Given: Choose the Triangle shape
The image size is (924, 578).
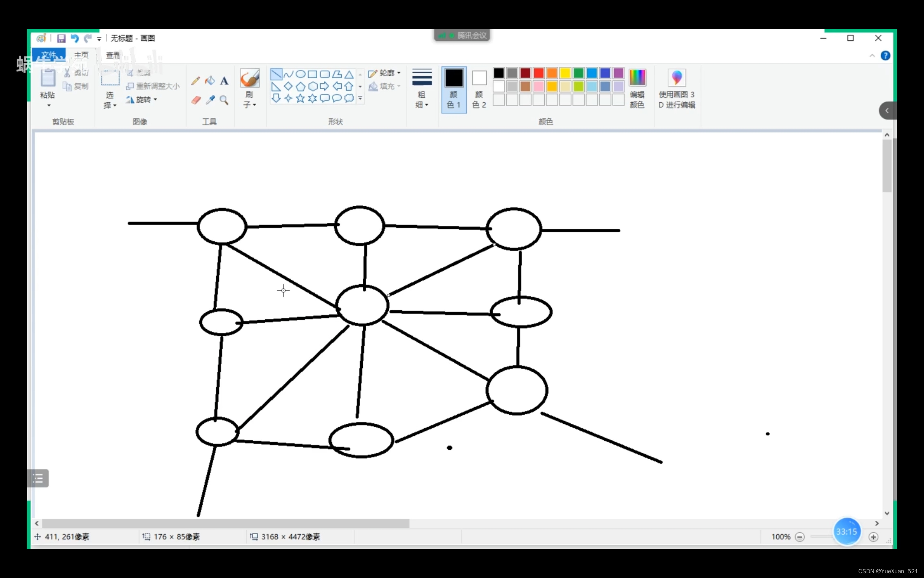Looking at the screenshot, I should pos(349,74).
